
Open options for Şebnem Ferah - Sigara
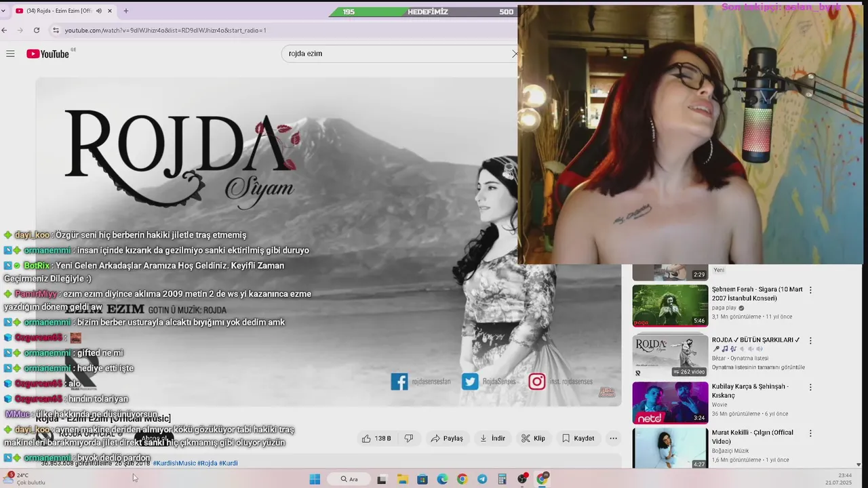pyautogui.click(x=810, y=290)
